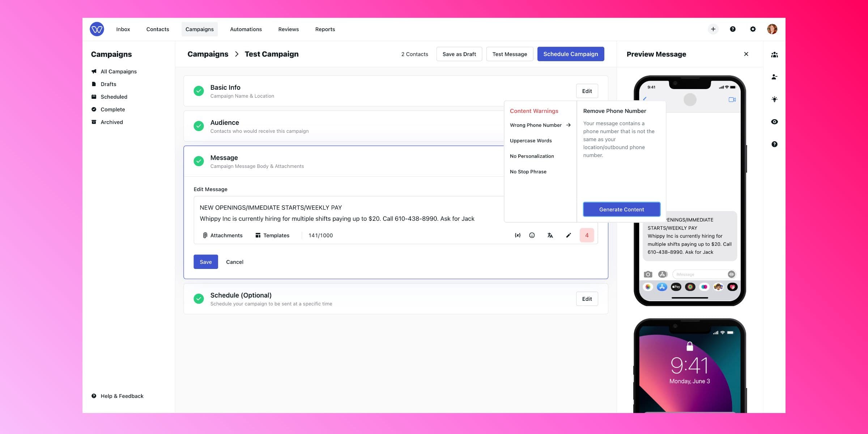The height and width of the screenshot is (434, 868).
Task: Open the emoji picker in message editor
Action: coord(532,235)
